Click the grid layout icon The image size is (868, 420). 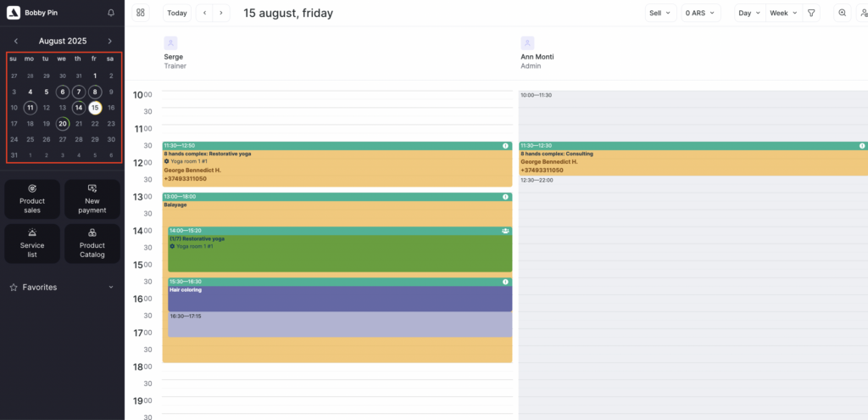pos(141,13)
